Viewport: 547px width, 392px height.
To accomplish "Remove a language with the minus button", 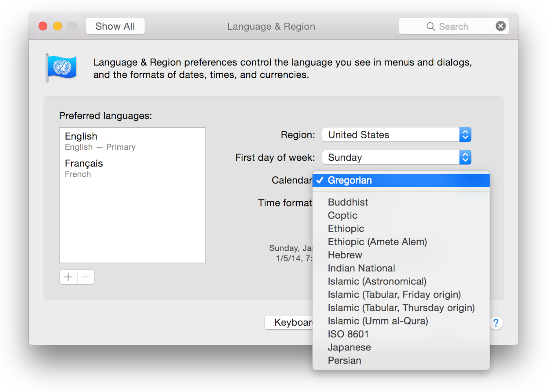I will [85, 277].
